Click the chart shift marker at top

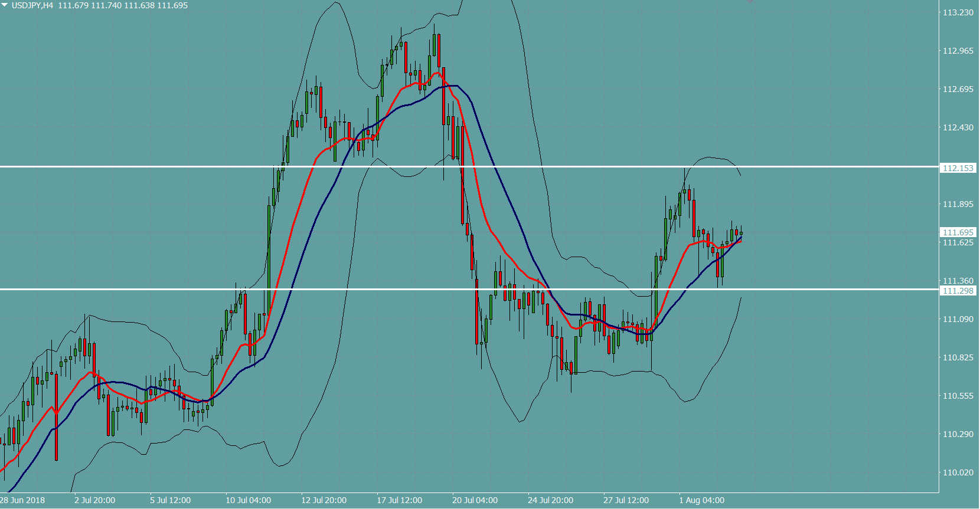coord(750,2)
